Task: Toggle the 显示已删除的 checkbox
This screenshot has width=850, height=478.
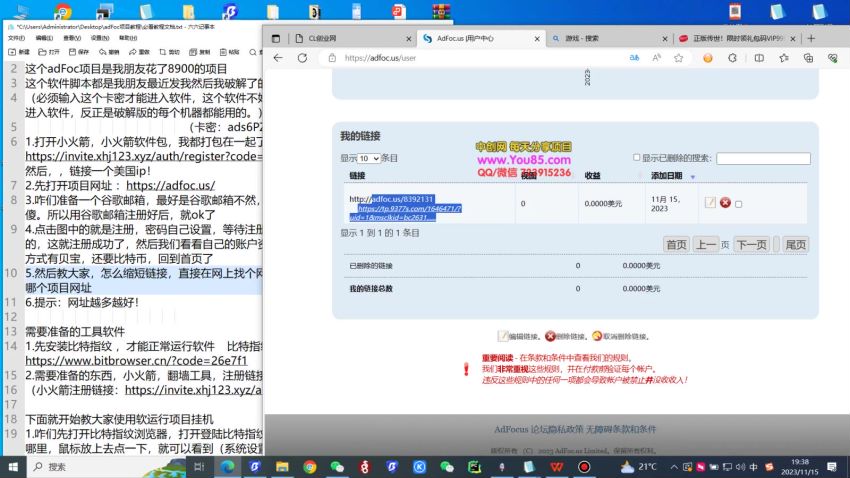Action: tap(636, 157)
